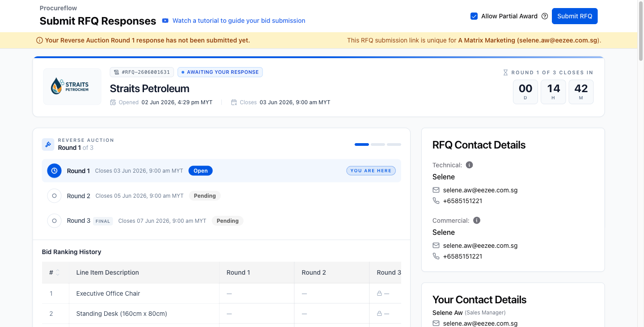Viewport: 644px width, 327px height.
Task: Open the Allow Partial Award help icon
Action: pos(545,16)
